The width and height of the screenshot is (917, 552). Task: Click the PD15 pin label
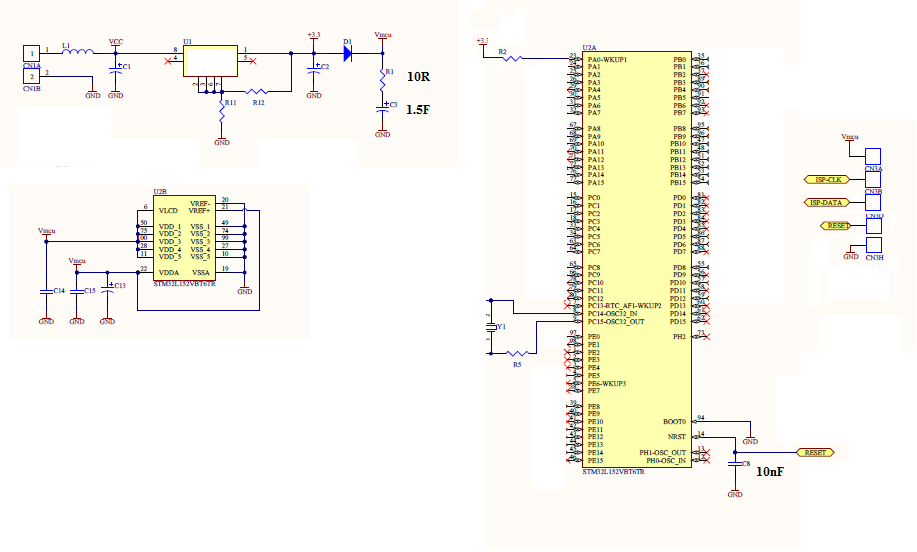point(678,322)
